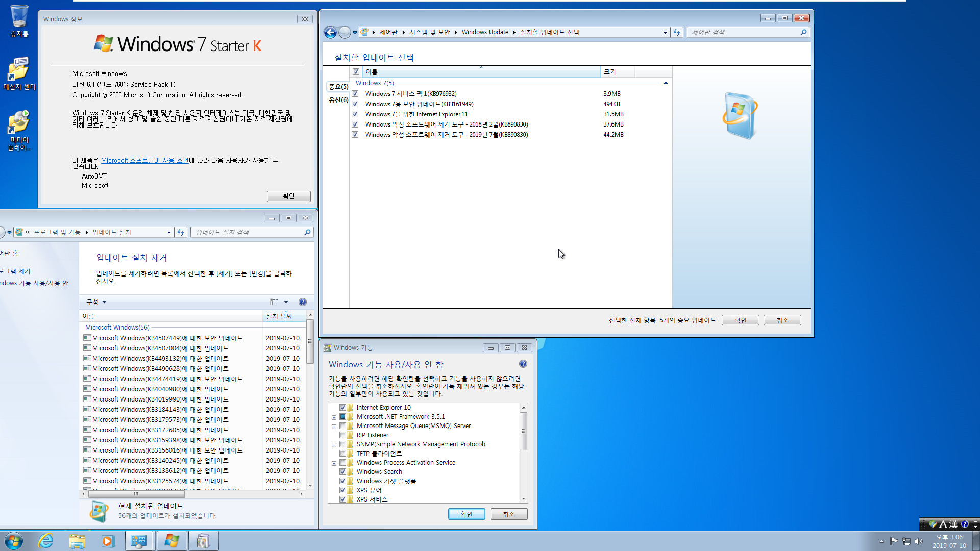980x551 pixels.
Task: Click volume speaker tray icon
Action: point(919,541)
